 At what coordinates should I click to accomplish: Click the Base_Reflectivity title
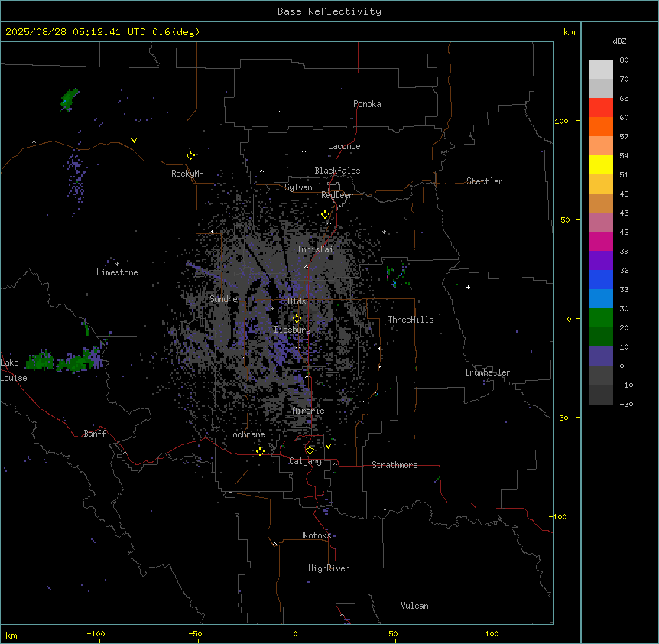[x=329, y=11]
